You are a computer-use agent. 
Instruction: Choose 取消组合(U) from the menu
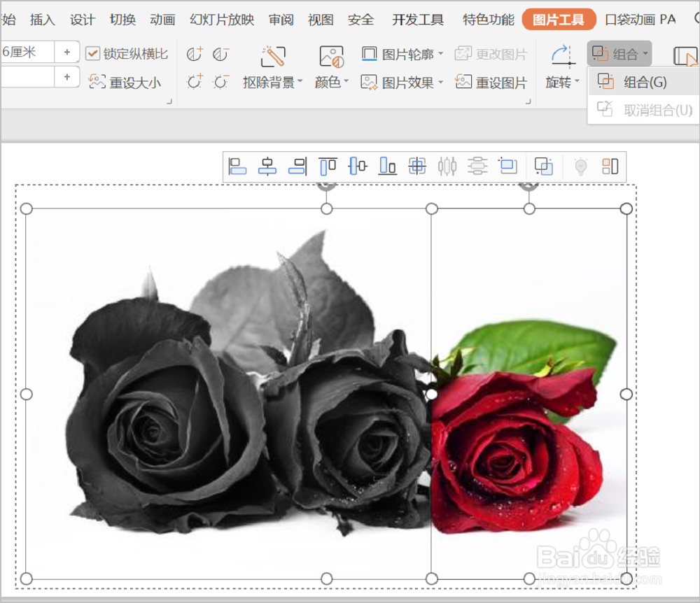pos(644,110)
